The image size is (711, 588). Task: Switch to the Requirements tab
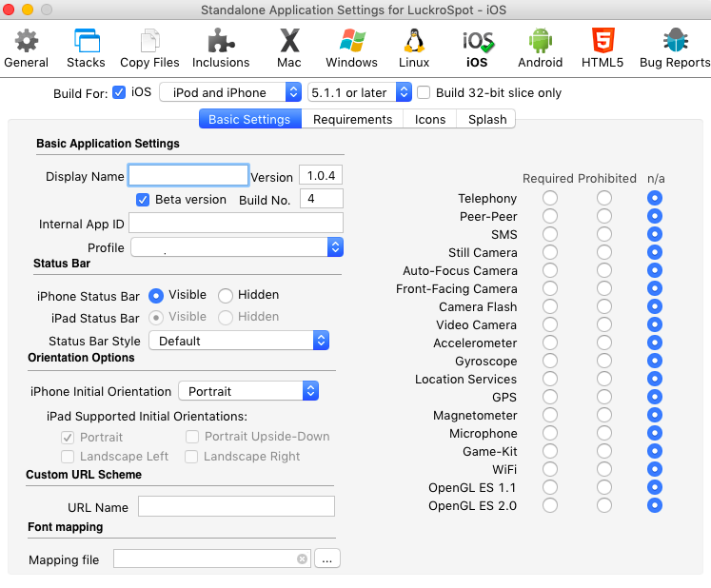pos(352,119)
